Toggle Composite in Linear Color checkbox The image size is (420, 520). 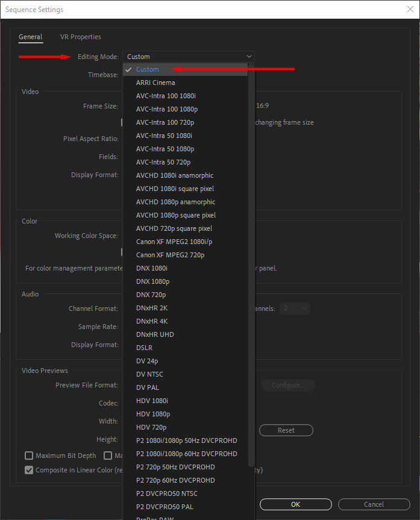29,470
